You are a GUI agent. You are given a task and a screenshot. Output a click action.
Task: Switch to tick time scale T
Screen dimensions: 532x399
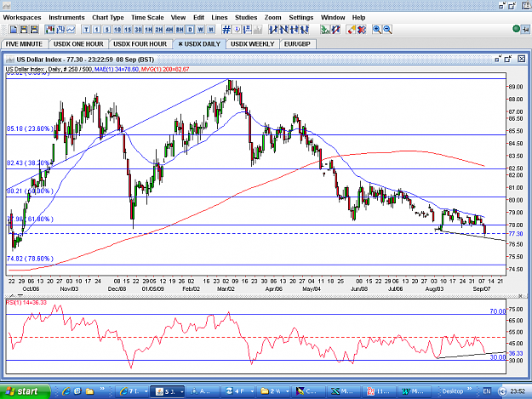86,30
